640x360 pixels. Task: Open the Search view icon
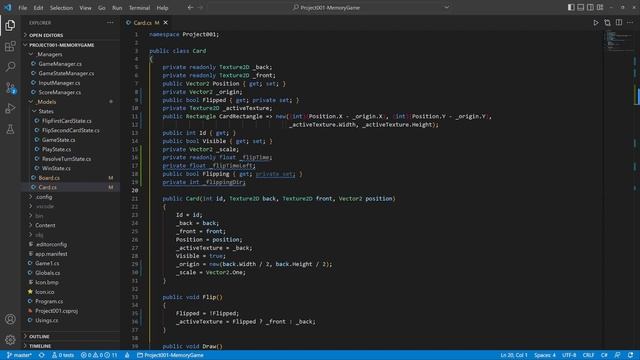10,67
